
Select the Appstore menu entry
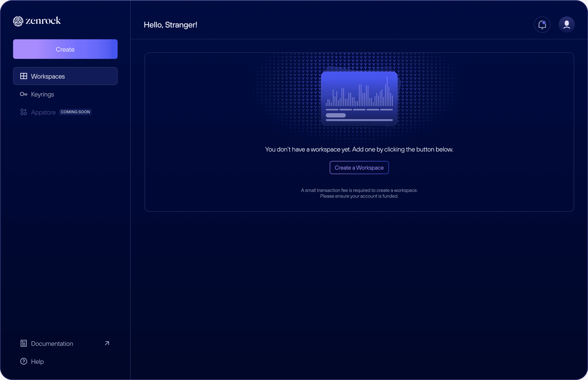[43, 112]
